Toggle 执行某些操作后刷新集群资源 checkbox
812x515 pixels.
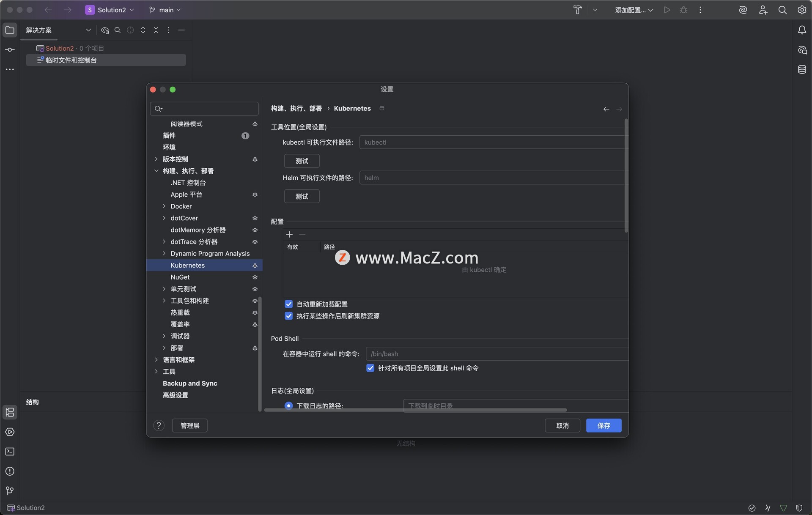[x=289, y=316]
